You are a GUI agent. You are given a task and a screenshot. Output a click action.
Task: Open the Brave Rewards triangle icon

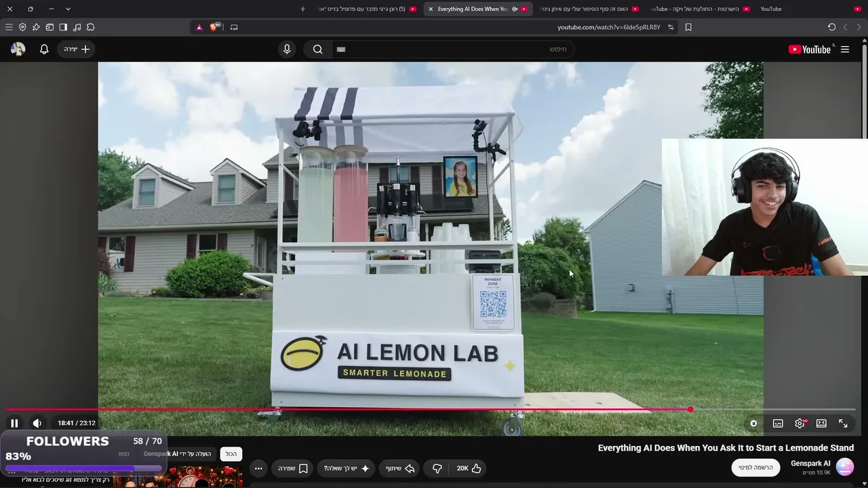click(199, 27)
